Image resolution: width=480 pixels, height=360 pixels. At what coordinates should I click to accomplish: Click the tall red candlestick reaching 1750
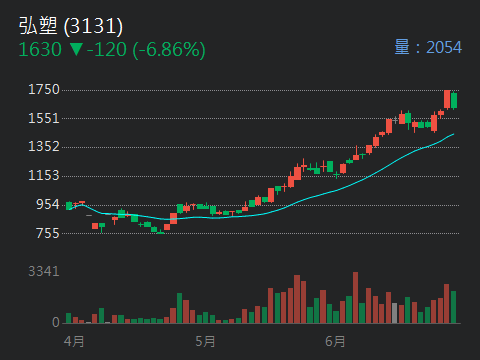tap(447, 99)
